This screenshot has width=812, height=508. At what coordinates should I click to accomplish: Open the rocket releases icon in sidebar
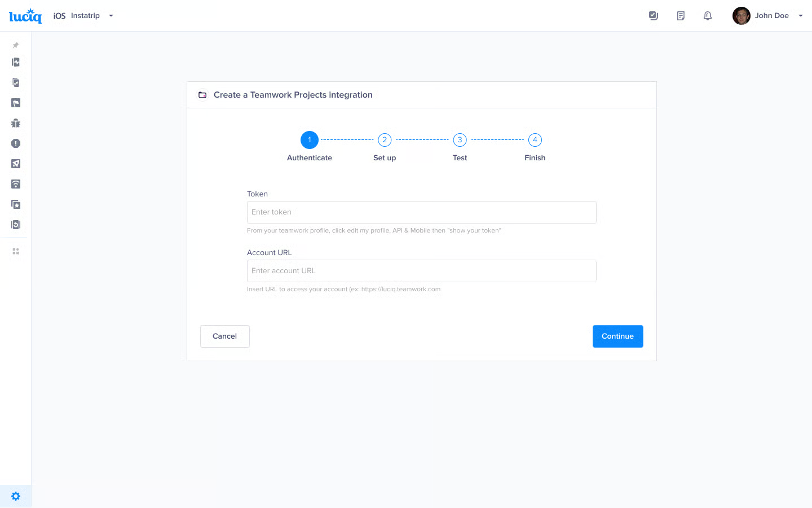16,164
